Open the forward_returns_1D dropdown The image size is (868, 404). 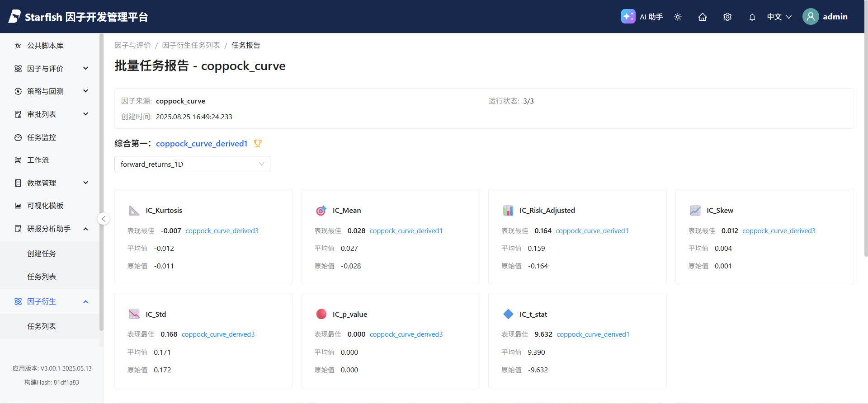(192, 164)
